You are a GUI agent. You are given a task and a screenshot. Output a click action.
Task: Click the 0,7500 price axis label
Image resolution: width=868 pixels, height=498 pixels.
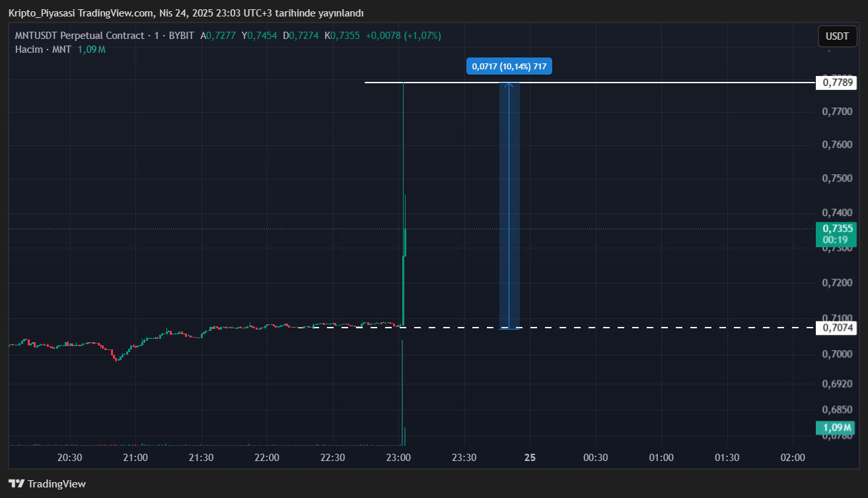pyautogui.click(x=836, y=178)
